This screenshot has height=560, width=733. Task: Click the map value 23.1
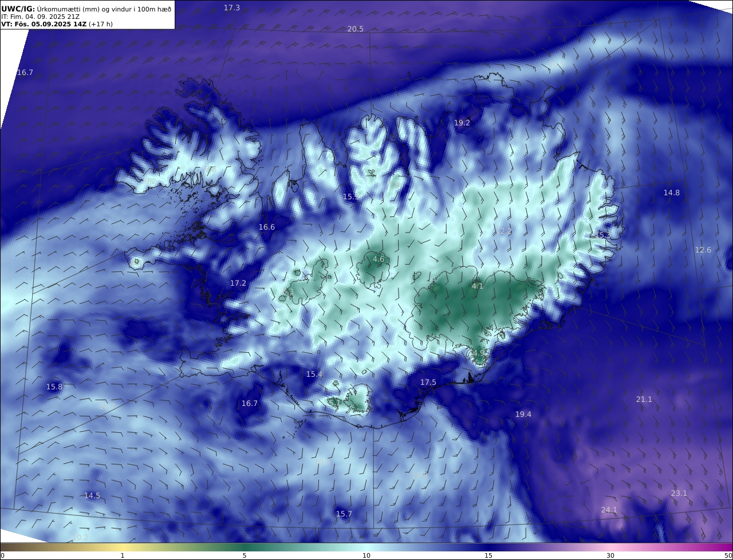[x=679, y=493]
